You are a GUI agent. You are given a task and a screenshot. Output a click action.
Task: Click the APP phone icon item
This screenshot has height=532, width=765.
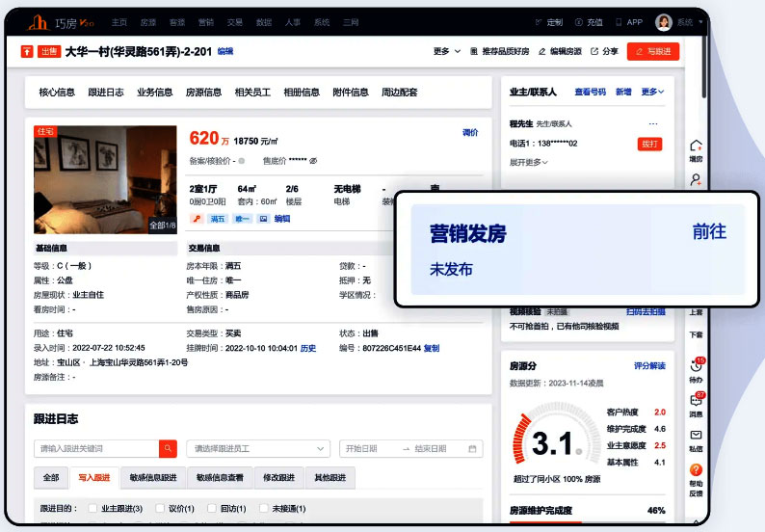pyautogui.click(x=629, y=22)
